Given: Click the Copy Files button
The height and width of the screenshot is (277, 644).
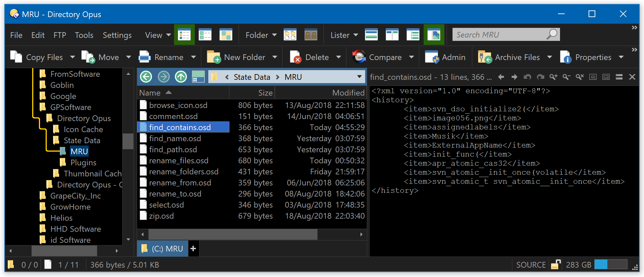Looking at the screenshot, I should tap(37, 57).
